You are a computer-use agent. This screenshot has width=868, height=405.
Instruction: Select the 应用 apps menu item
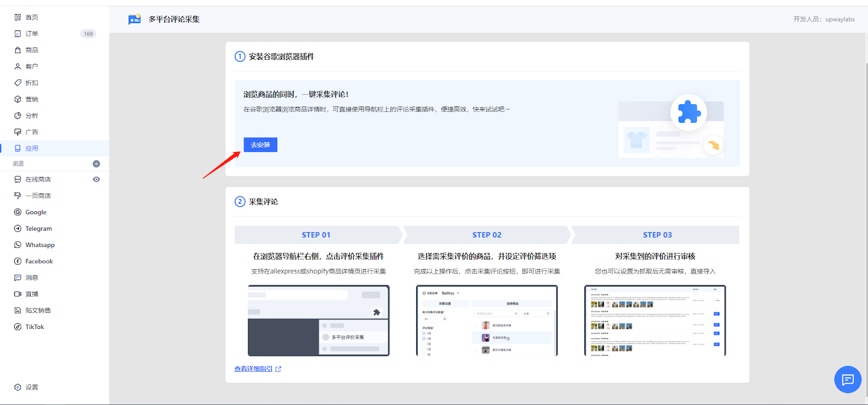31,148
